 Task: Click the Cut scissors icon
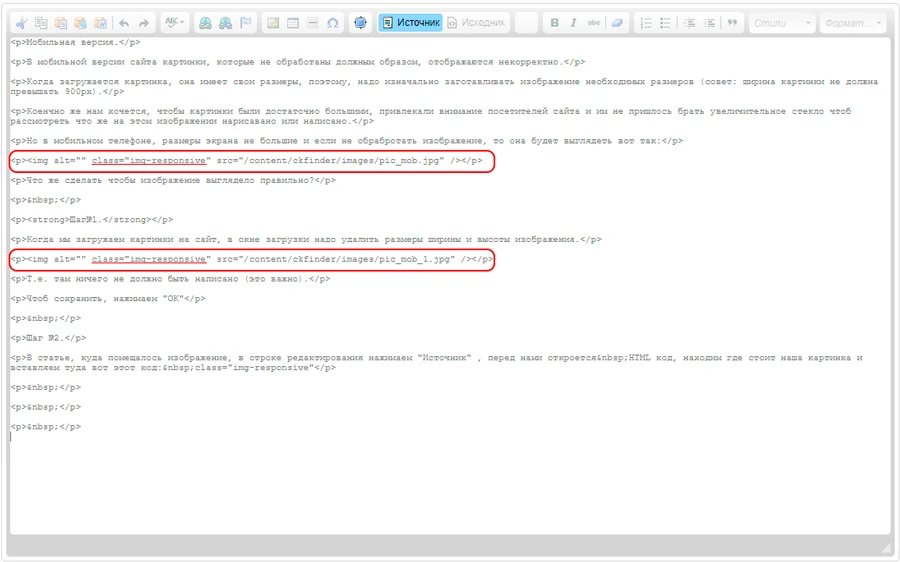point(21,22)
